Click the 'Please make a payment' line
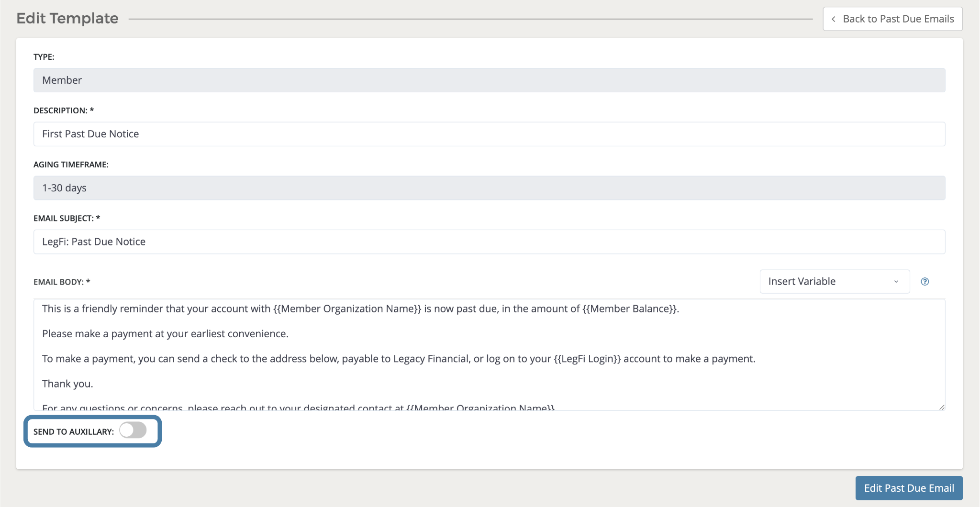Screen dimensions: 980x507 [165, 334]
